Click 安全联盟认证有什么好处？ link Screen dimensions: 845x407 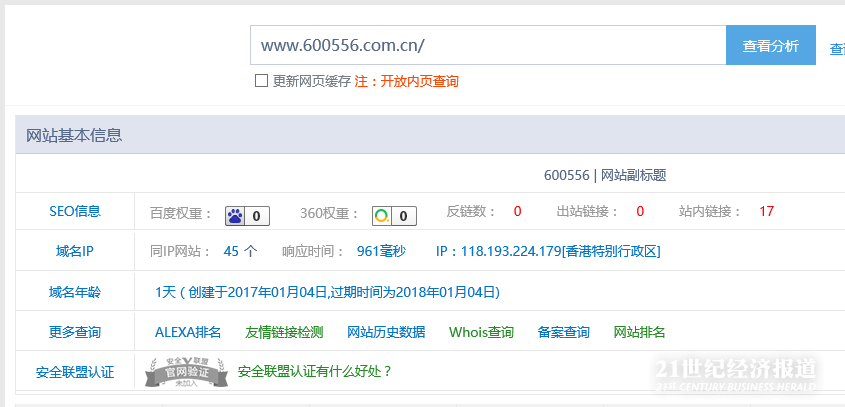pyautogui.click(x=315, y=371)
